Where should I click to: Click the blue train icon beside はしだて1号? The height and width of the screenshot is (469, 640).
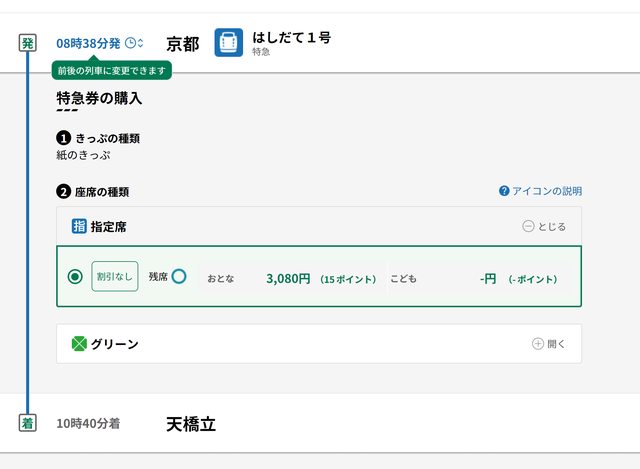click(229, 43)
